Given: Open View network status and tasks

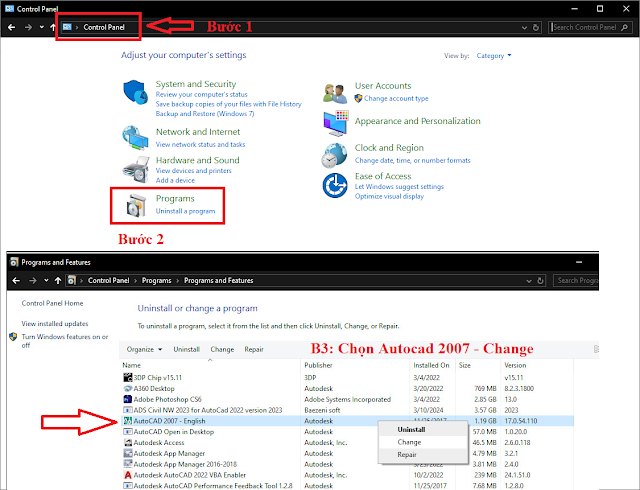Looking at the screenshot, I should (x=200, y=144).
